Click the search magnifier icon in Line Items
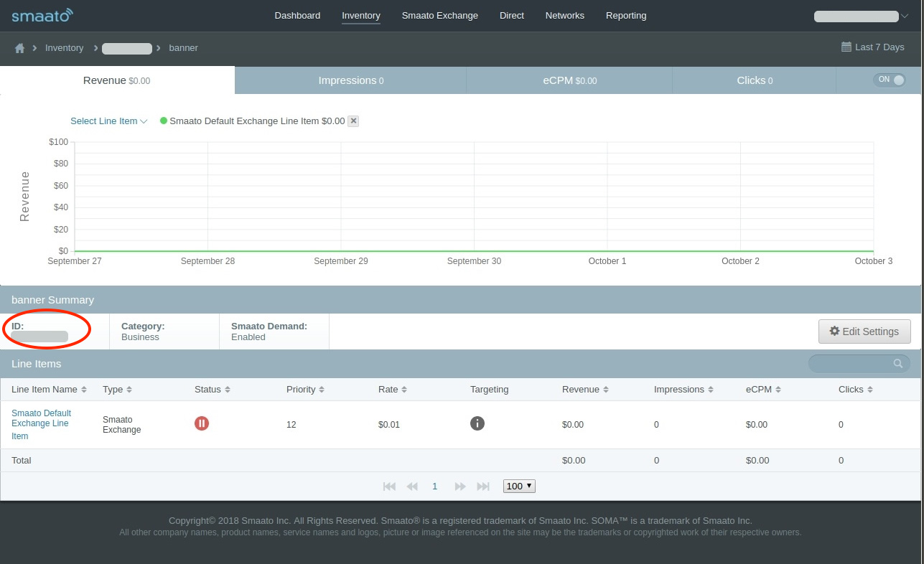The image size is (924, 564). (x=897, y=364)
